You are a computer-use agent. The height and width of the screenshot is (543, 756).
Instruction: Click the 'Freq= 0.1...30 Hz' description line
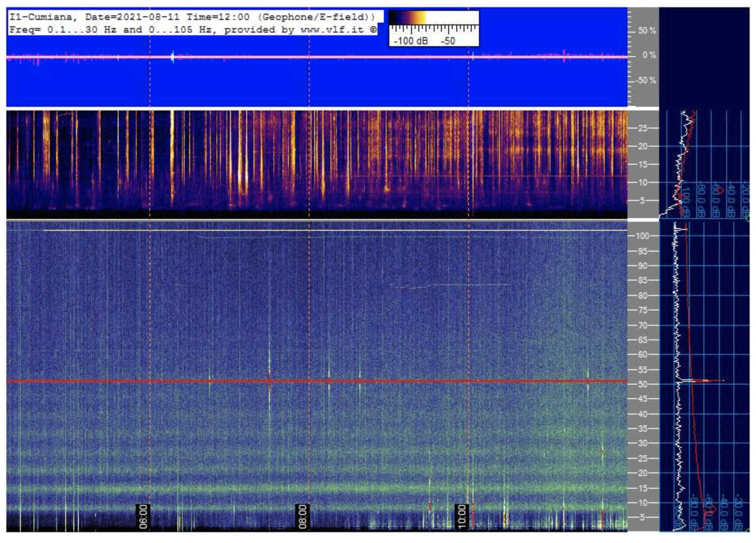pyautogui.click(x=193, y=30)
